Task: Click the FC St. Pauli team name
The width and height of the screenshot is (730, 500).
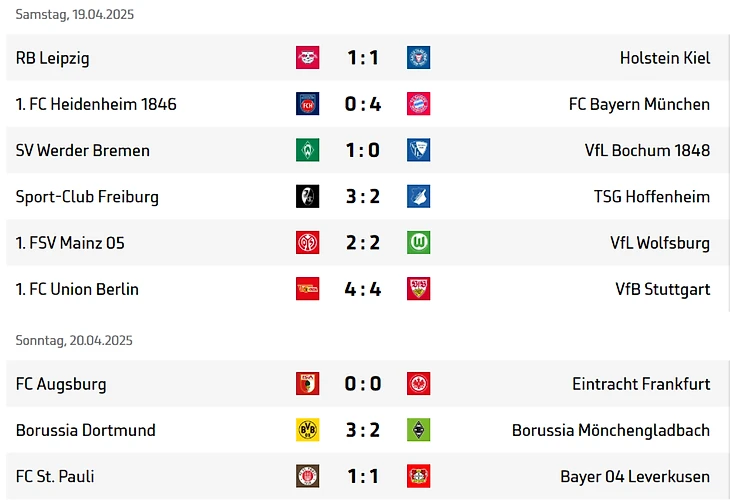Action: (x=55, y=476)
